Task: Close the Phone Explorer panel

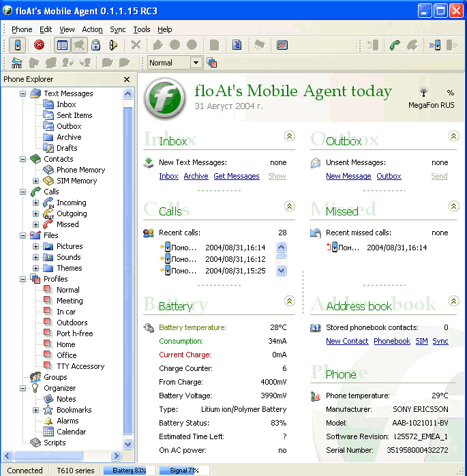Action: coord(127,80)
